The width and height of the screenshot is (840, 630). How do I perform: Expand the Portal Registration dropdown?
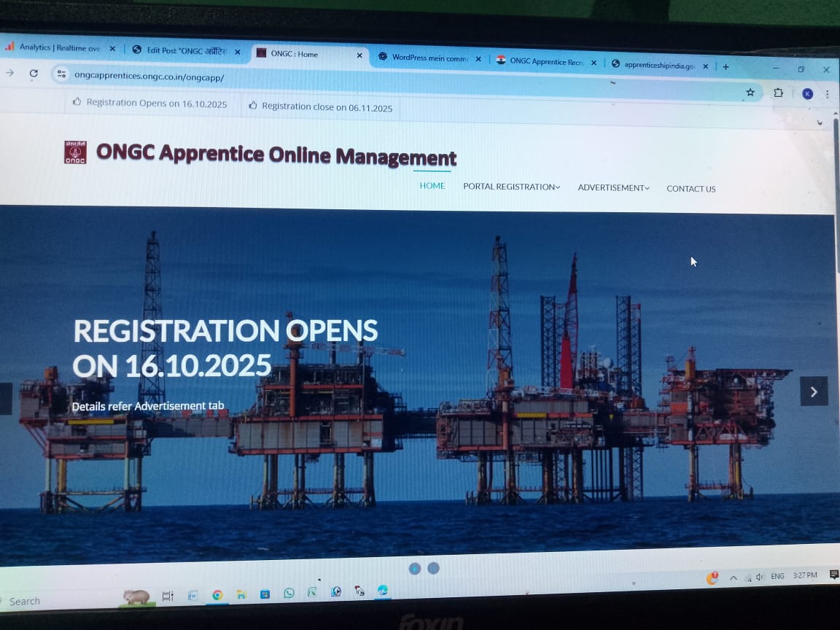coord(511,187)
